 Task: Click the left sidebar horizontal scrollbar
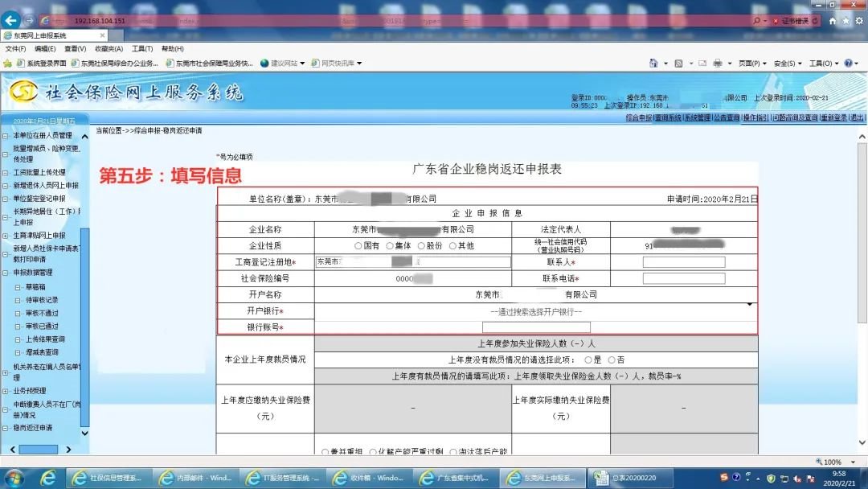coord(39,449)
